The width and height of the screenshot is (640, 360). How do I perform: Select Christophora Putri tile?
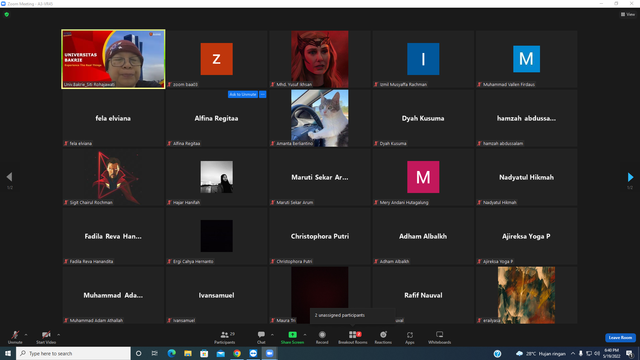(x=320, y=236)
